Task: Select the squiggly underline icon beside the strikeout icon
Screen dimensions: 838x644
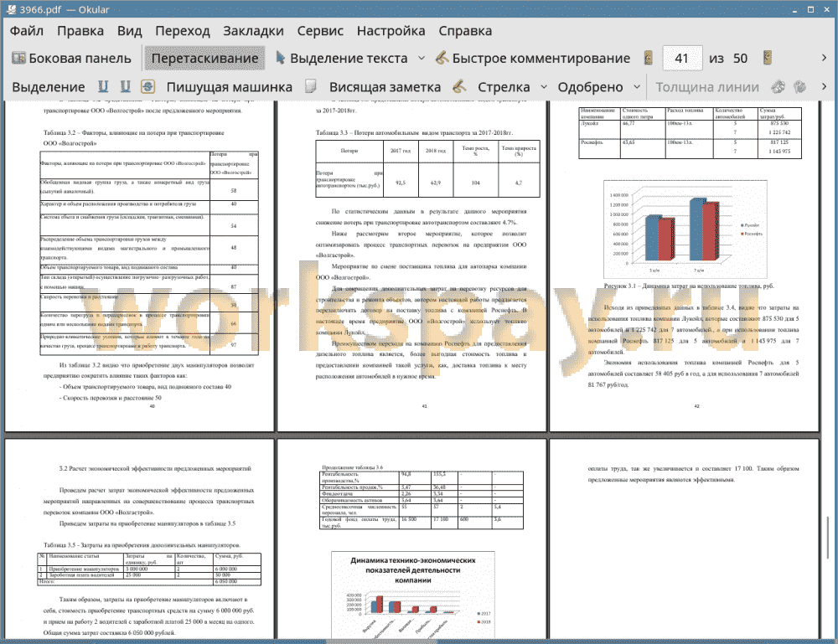Action: [x=126, y=86]
